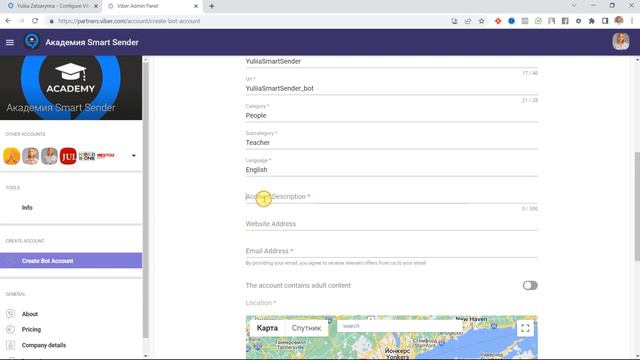Switch to the orange A account avatar
Image resolution: width=640 pixels, height=360 pixels.
[x=12, y=156]
